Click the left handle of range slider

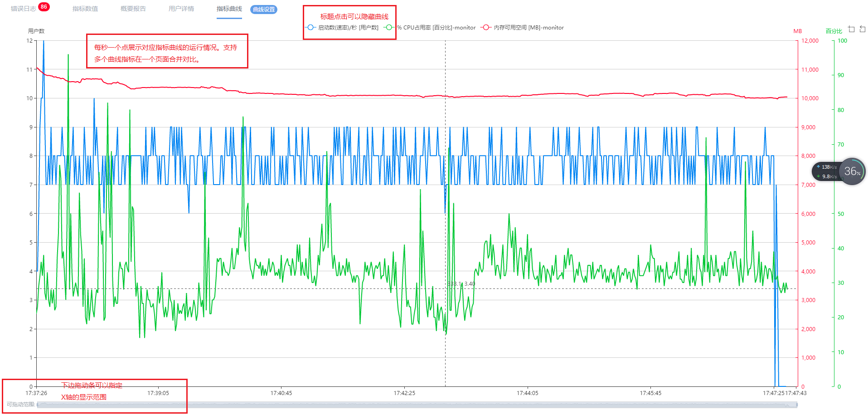coord(38,405)
